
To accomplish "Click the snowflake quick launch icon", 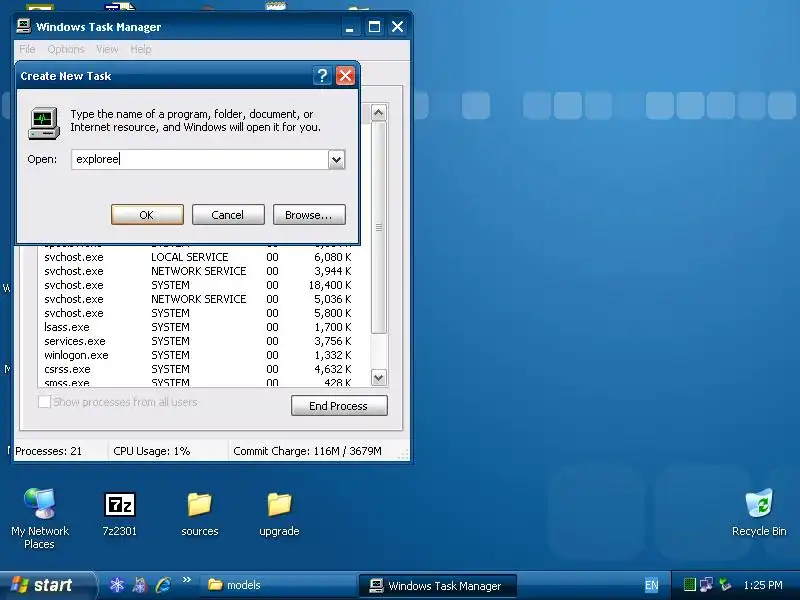I will click(x=117, y=585).
